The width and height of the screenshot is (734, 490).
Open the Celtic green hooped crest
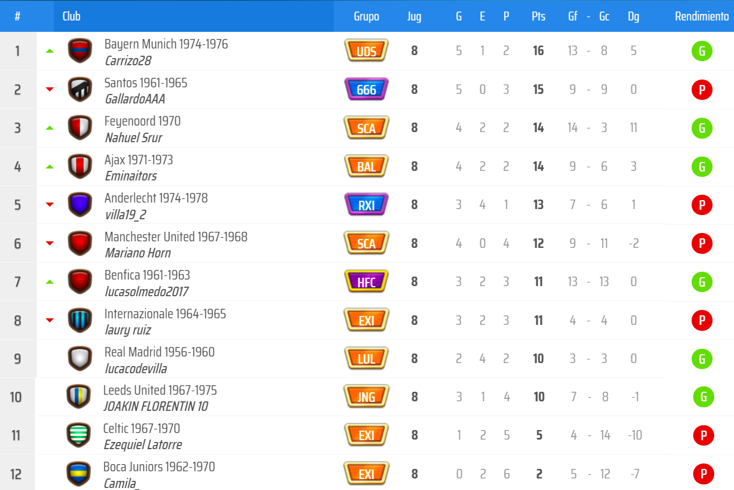pyautogui.click(x=79, y=435)
